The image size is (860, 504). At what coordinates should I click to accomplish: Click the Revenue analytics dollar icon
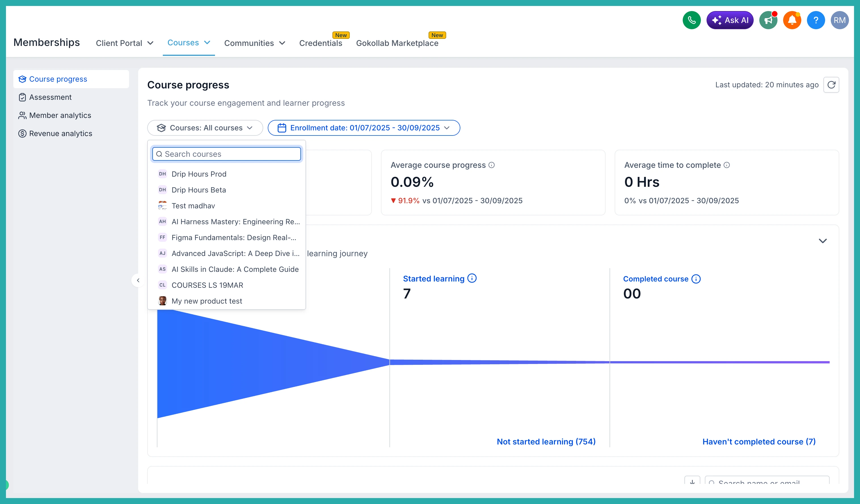click(22, 133)
